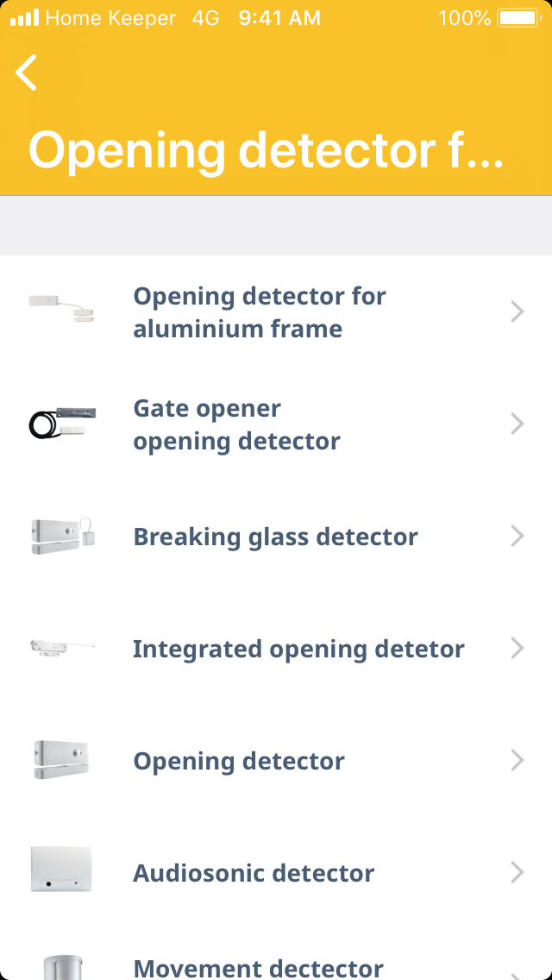
Task: Open chevron next to Integrated opening detetor
Action: 517,648
